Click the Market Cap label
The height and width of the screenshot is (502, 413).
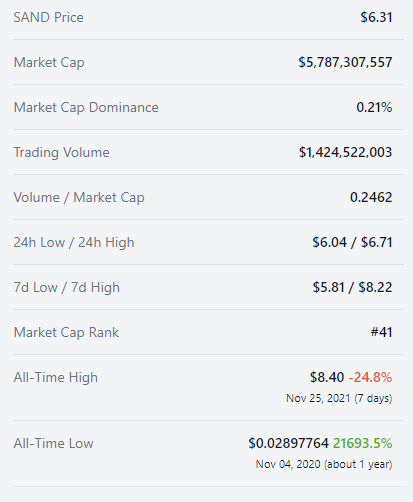pos(49,63)
